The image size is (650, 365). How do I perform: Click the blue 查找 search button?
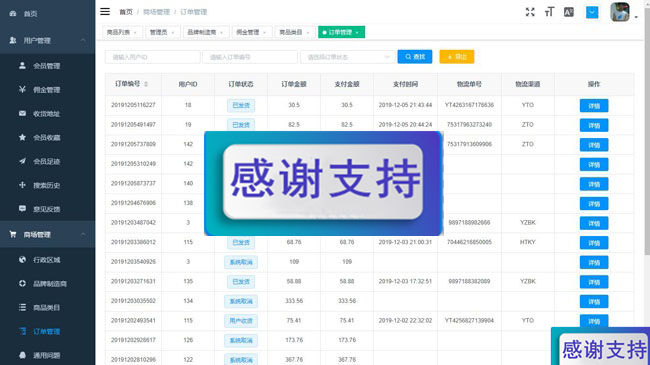415,57
